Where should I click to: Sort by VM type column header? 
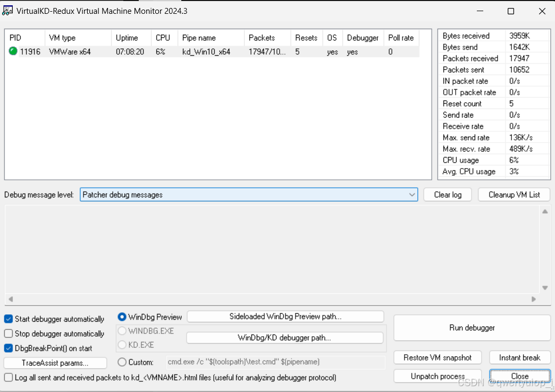tap(78, 38)
